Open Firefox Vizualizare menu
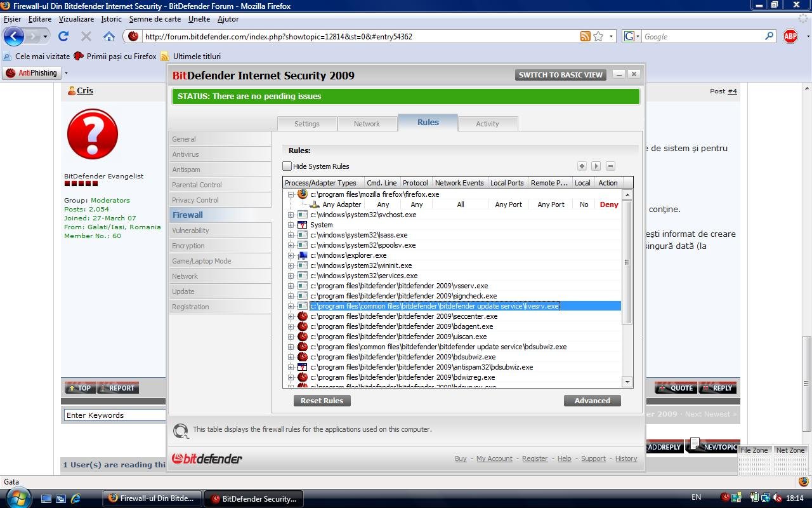812x508 pixels. click(x=76, y=19)
